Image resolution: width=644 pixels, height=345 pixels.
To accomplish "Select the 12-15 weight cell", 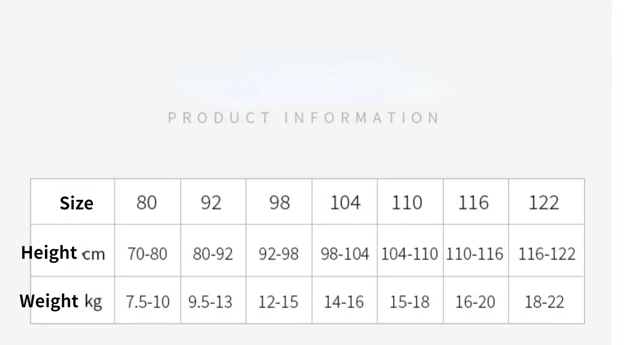I will pos(278,302).
